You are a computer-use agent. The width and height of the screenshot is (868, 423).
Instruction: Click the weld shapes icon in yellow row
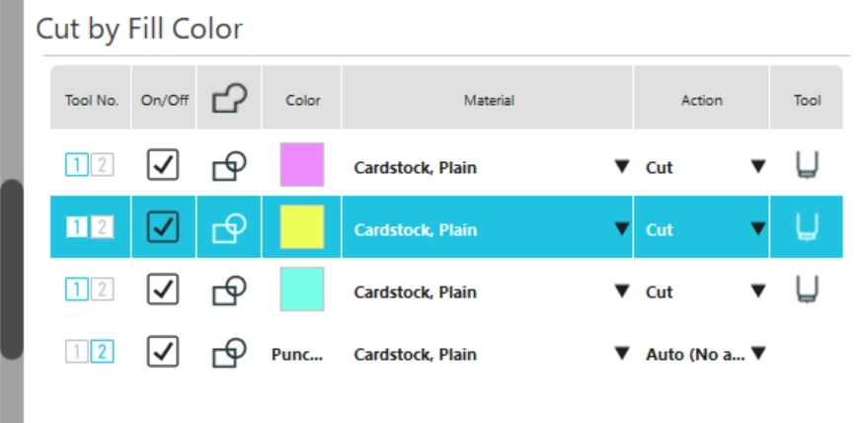(229, 228)
